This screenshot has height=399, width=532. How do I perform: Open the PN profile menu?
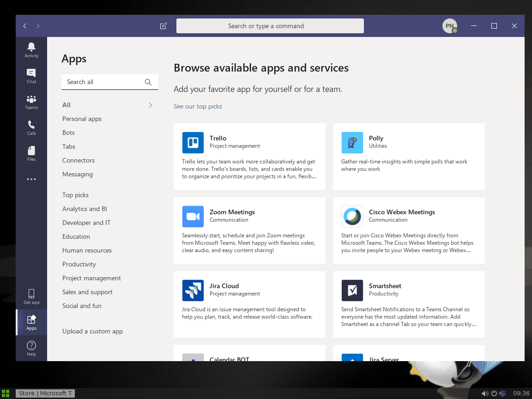point(449,26)
